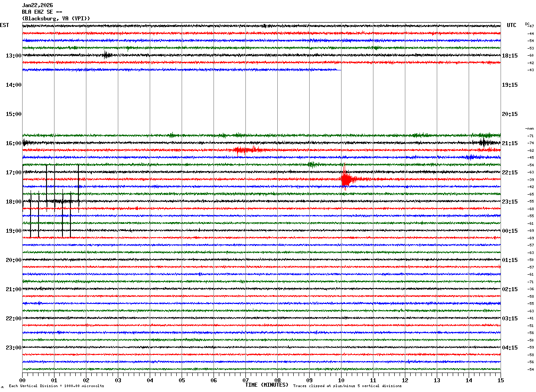
Task: Click minute 05 on the bottom axis
Action: pyautogui.click(x=182, y=380)
